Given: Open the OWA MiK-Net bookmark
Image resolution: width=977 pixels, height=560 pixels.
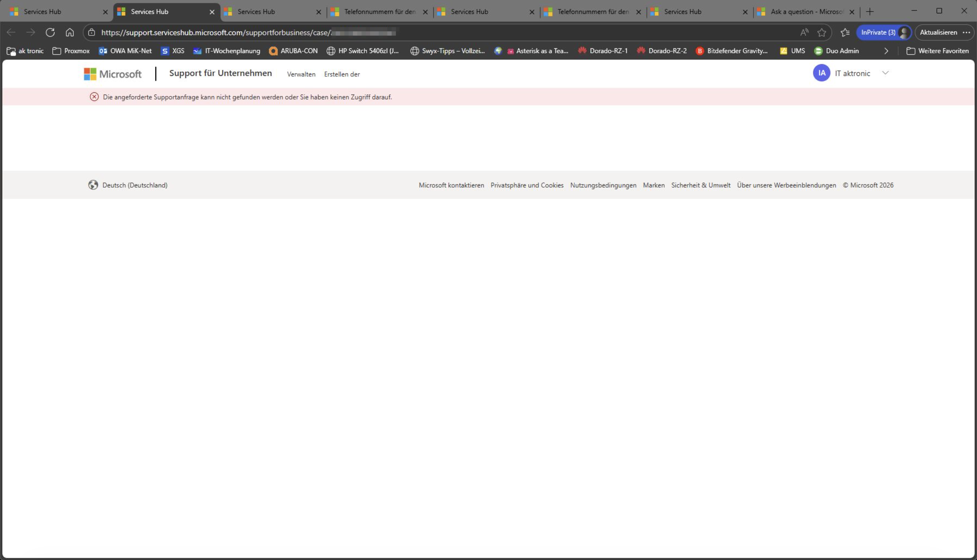Looking at the screenshot, I should [125, 51].
